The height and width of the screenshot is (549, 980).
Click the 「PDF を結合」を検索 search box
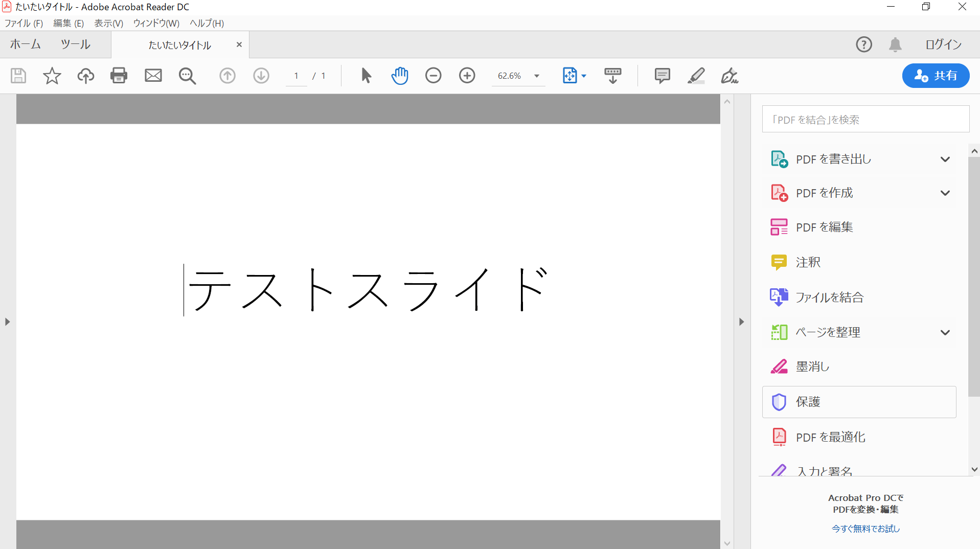[865, 119]
